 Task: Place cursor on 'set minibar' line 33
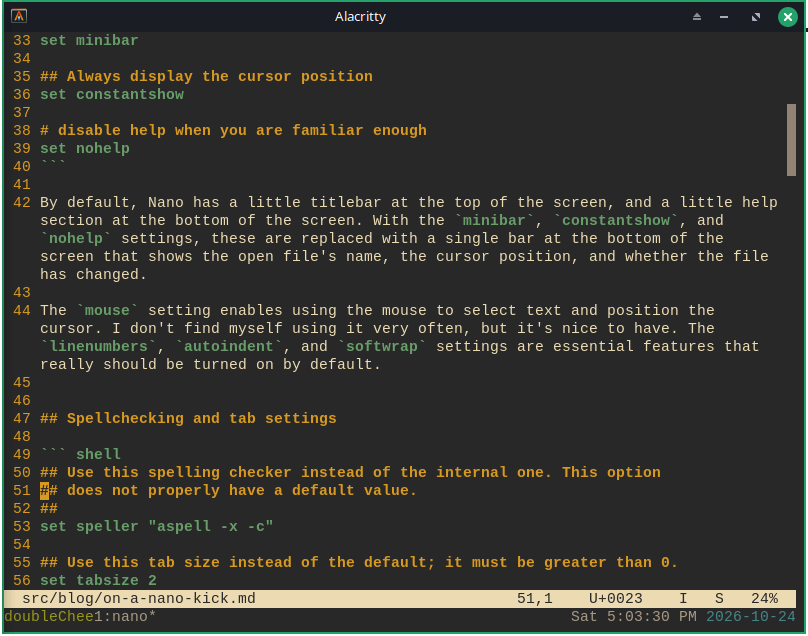tap(89, 40)
